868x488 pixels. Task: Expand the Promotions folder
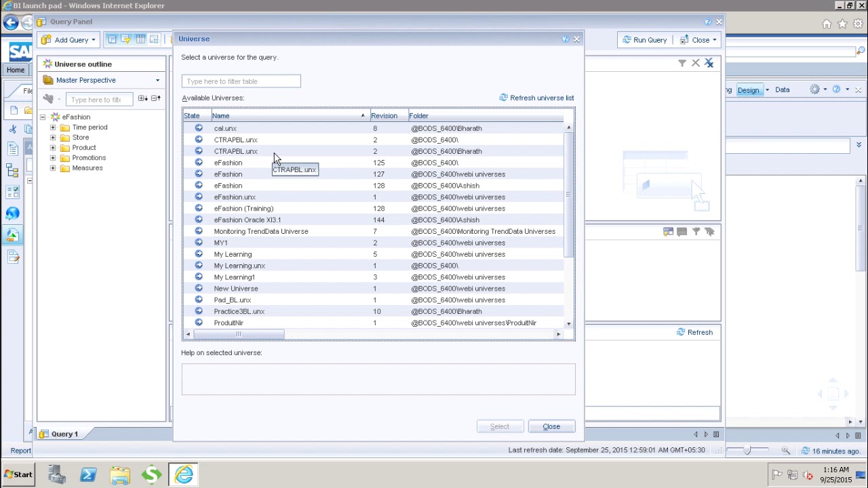click(53, 158)
